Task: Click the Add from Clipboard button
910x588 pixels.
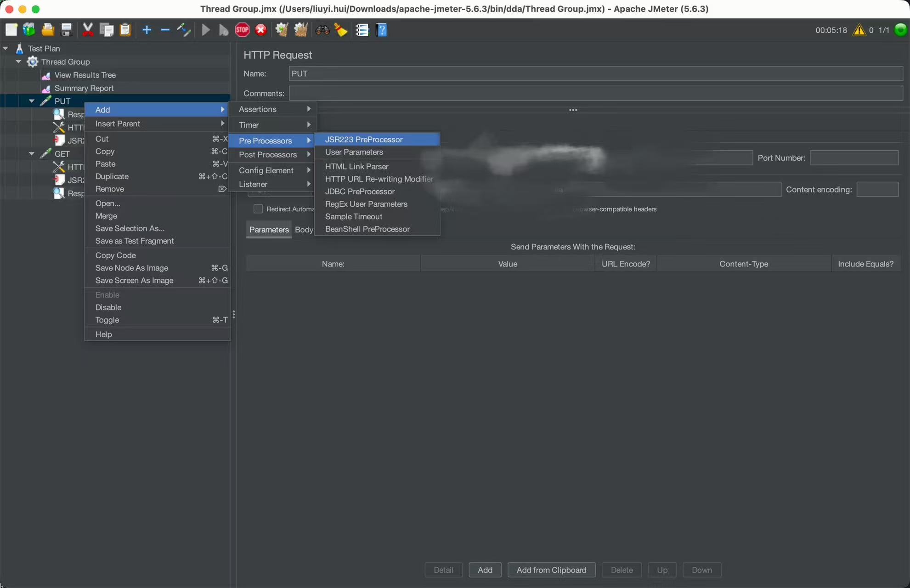Action: (x=551, y=570)
